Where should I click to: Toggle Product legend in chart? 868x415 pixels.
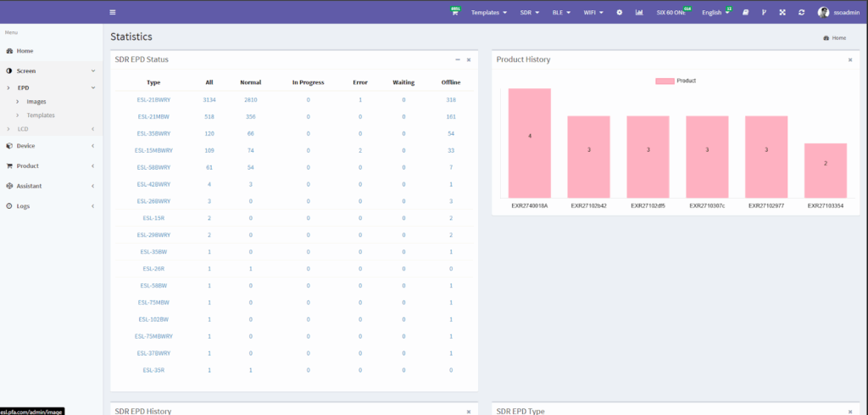tap(676, 81)
